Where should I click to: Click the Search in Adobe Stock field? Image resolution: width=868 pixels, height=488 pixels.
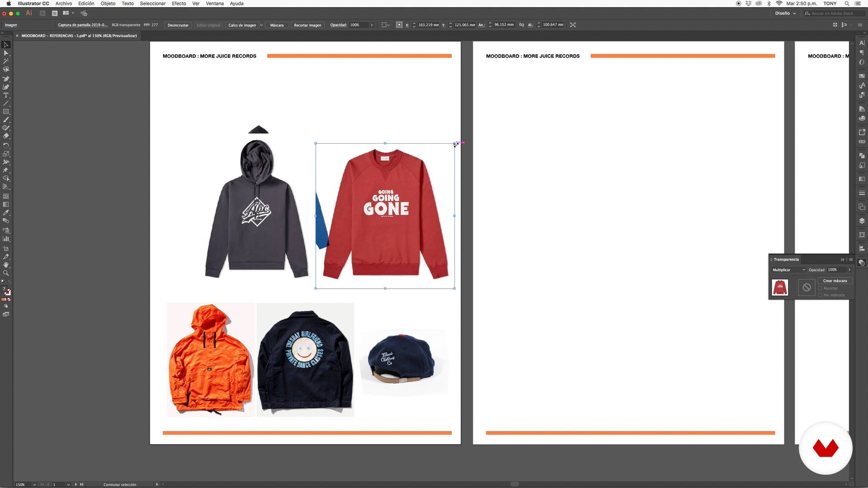click(x=834, y=14)
